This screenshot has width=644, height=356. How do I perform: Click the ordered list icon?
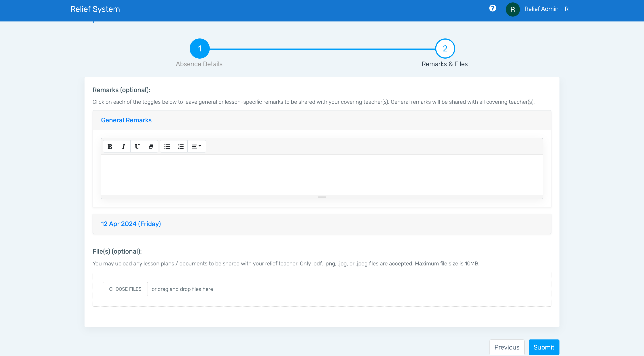(181, 146)
